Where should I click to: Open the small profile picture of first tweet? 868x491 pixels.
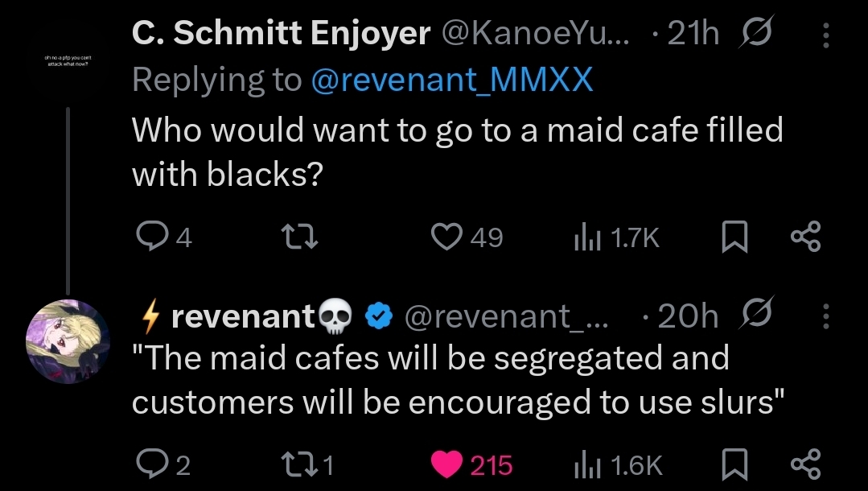68,61
